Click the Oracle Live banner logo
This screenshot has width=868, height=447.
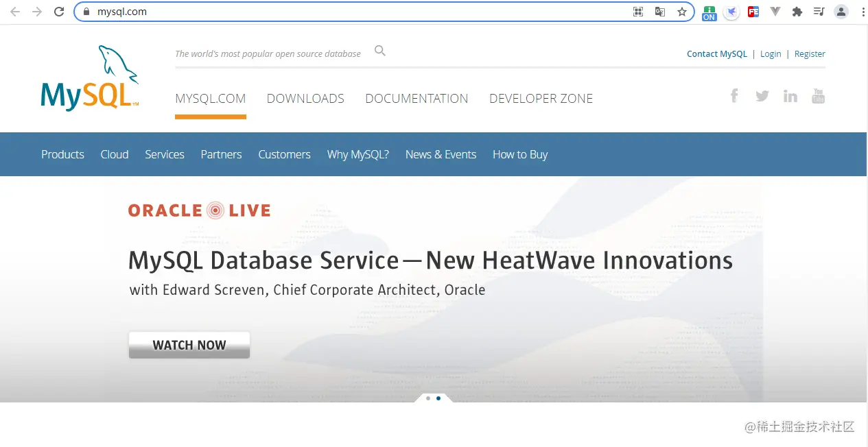(199, 210)
